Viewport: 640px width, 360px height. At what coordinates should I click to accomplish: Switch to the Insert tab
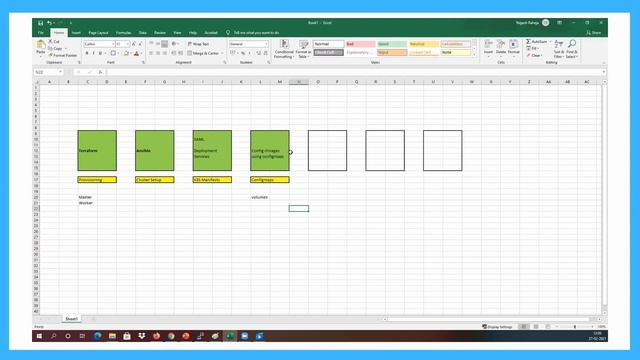point(76,33)
